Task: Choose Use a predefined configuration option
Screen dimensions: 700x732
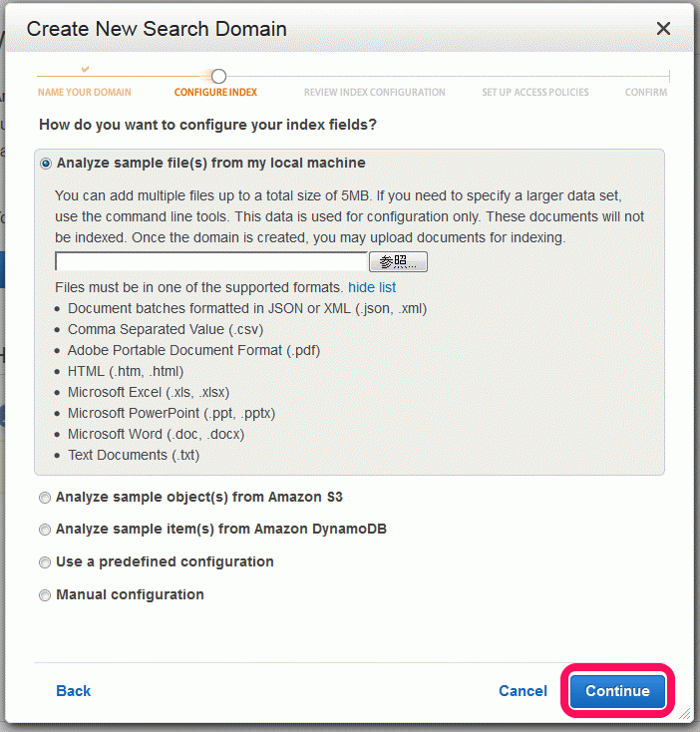Action: coord(45,562)
